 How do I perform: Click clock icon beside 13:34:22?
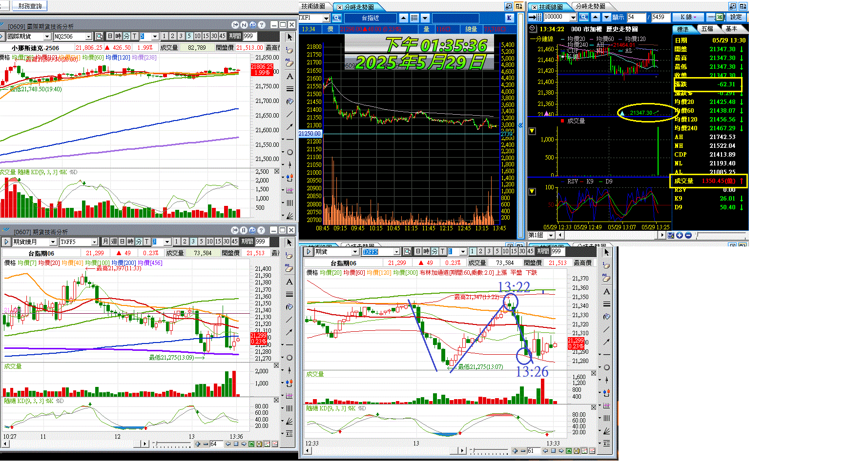tap(533, 29)
